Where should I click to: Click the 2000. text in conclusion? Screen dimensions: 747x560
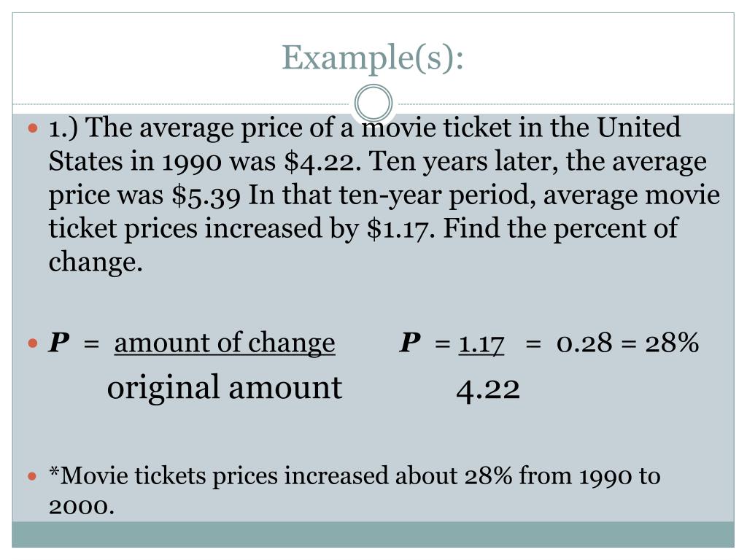coord(82,506)
